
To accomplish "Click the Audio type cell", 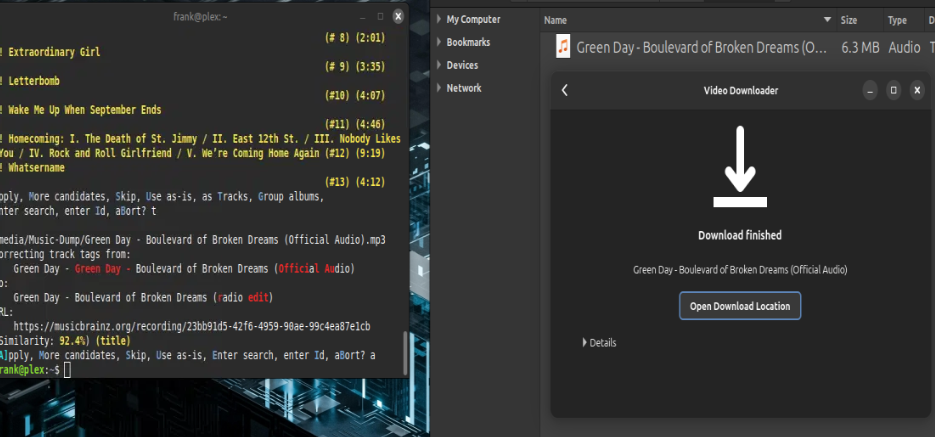I will coord(904,48).
